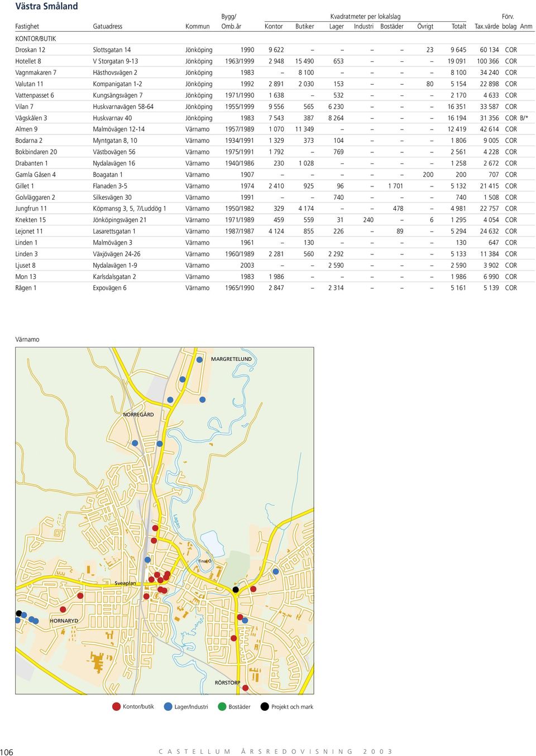Click the 'HORNARYD' map label
The image size is (536, 756).
64,620
